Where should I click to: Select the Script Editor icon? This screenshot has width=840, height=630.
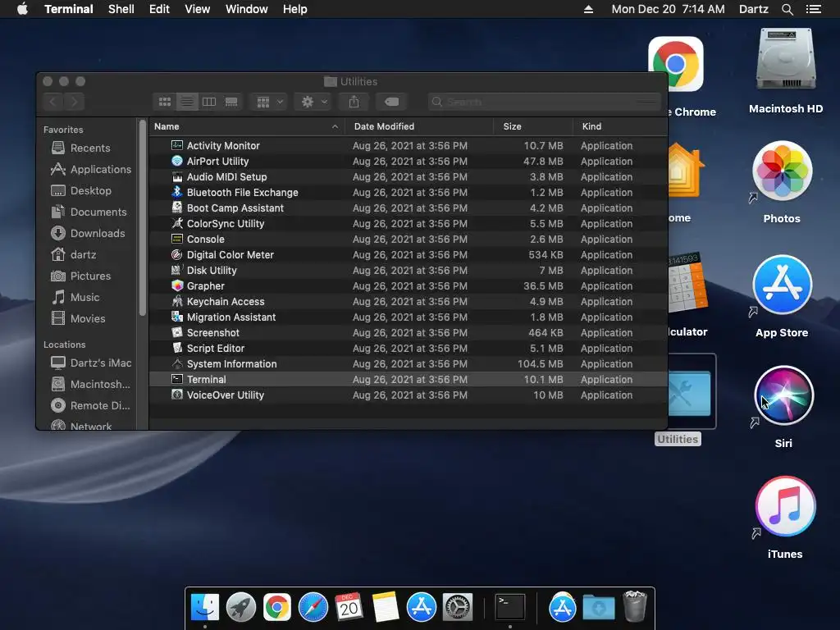tap(177, 348)
